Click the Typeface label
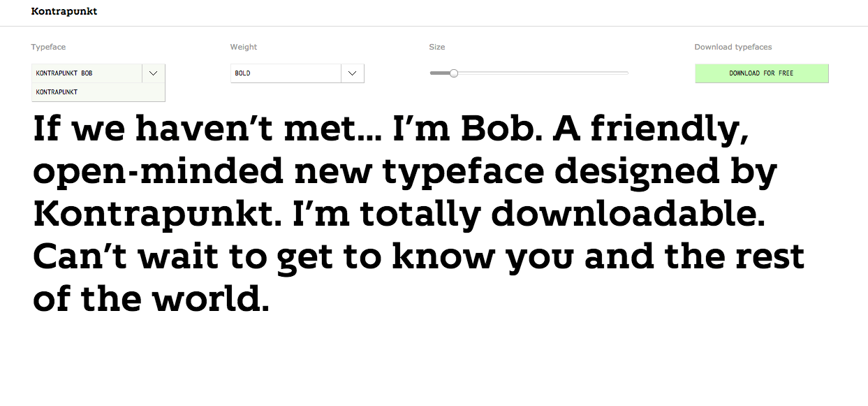Screen dimensions: 868x406 [48, 48]
